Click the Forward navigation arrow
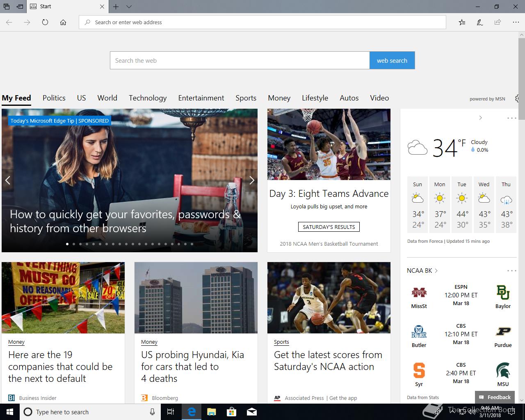This screenshot has height=420, width=525. [x=27, y=22]
